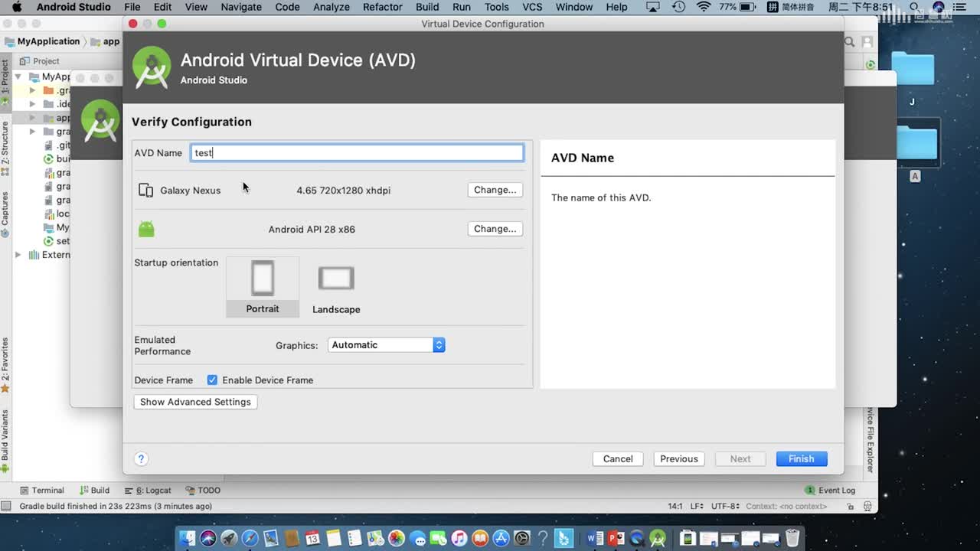Viewport: 980px width, 551px height.
Task: Open Finder from the Dock
Action: tap(188, 539)
